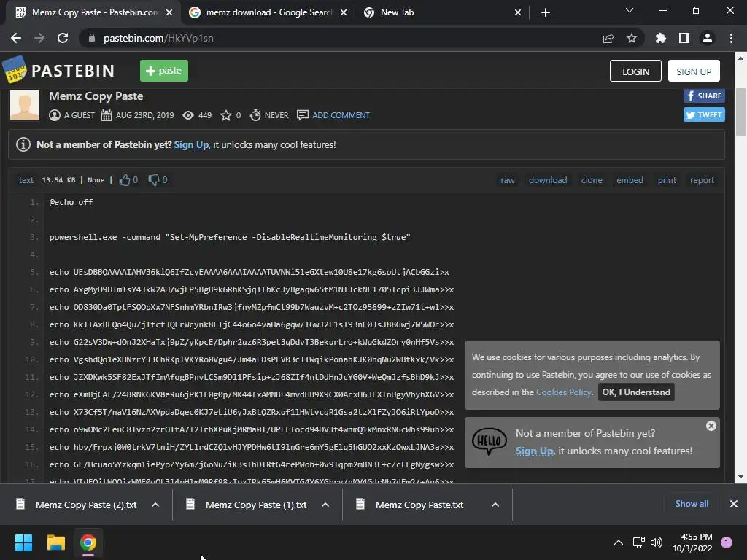The image size is (747, 560).
Task: Create a new paste with green button
Action: tap(164, 71)
